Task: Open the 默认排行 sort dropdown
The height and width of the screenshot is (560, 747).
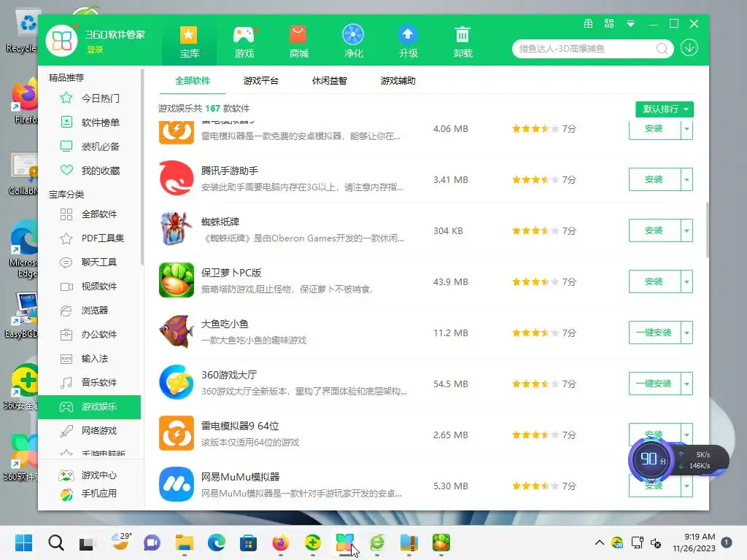Action: coord(665,109)
